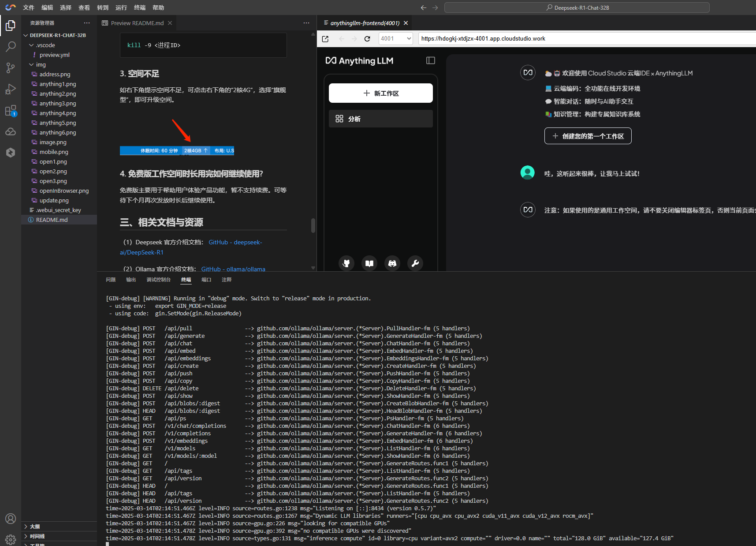756x546 pixels.
Task: Open the docs book icon in AnythingLLM footer
Action: click(369, 263)
